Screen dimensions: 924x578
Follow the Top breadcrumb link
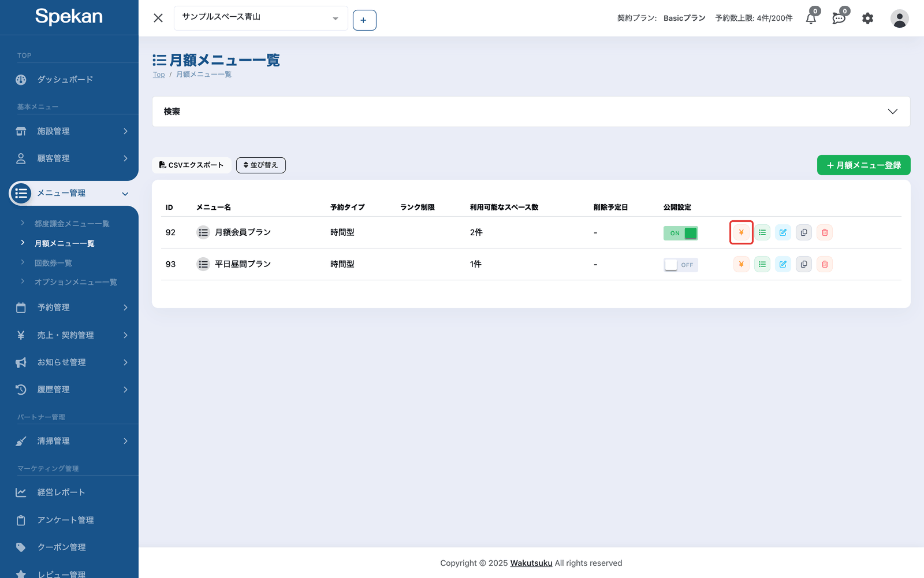point(159,75)
